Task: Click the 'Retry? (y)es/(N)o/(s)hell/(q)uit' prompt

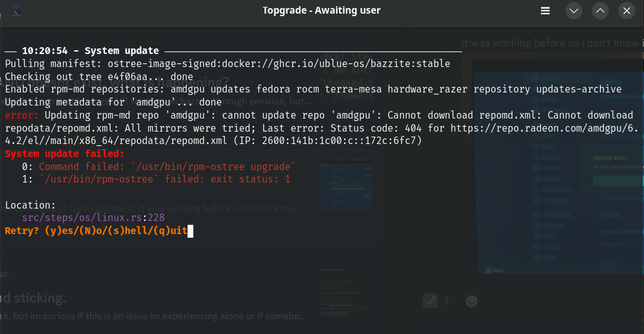Action: 96,230
